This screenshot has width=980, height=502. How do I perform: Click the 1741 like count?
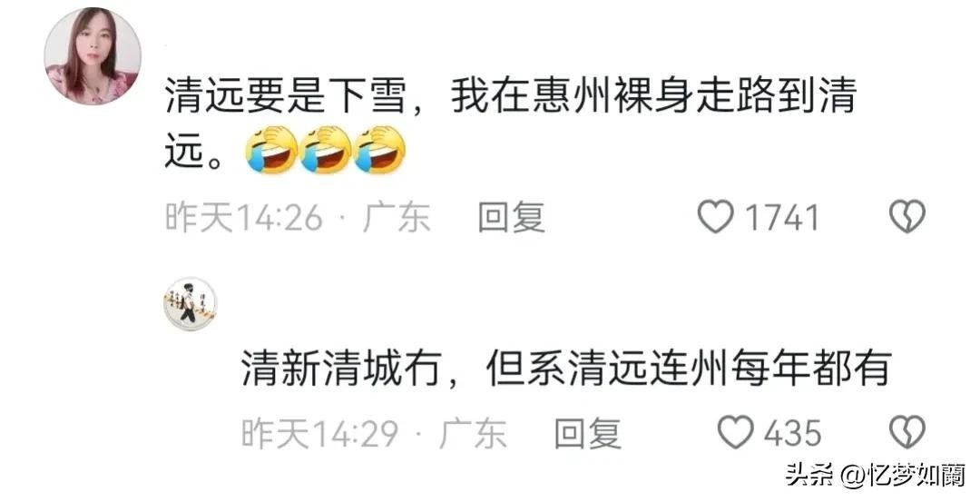click(782, 218)
